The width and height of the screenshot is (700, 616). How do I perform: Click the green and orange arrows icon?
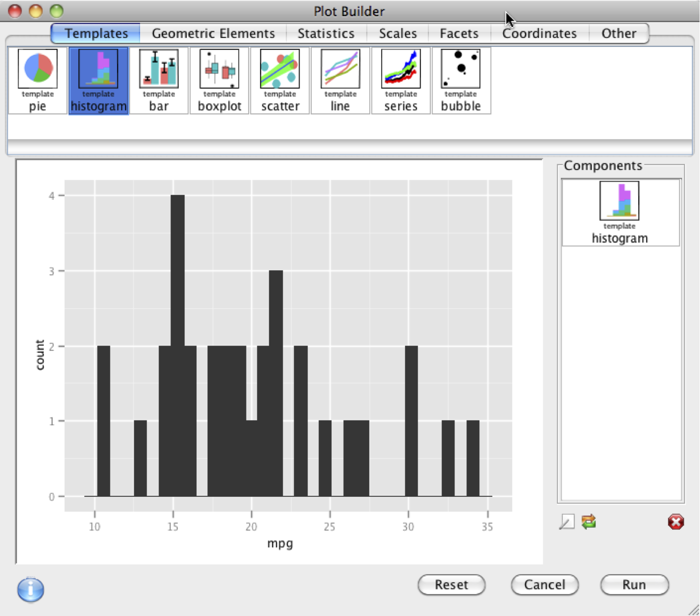[589, 522]
